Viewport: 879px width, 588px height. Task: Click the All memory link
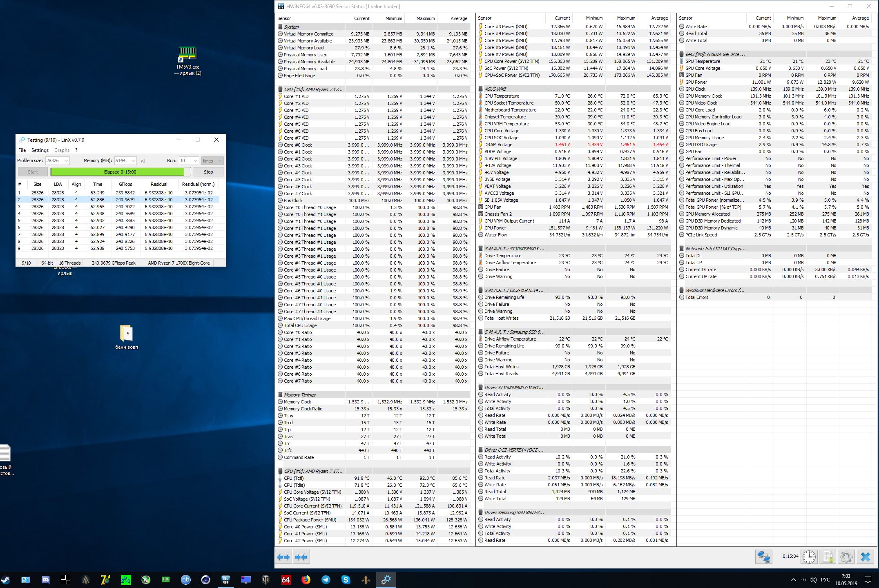tap(143, 161)
